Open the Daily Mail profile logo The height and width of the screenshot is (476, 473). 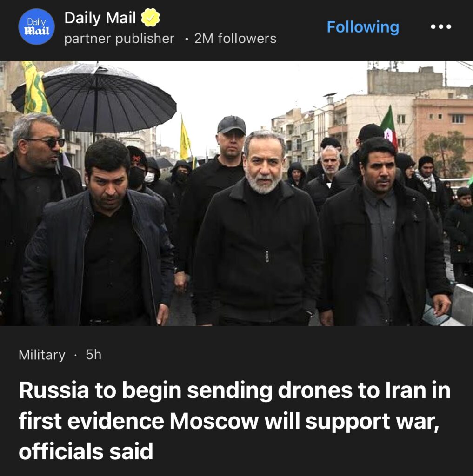[36, 26]
